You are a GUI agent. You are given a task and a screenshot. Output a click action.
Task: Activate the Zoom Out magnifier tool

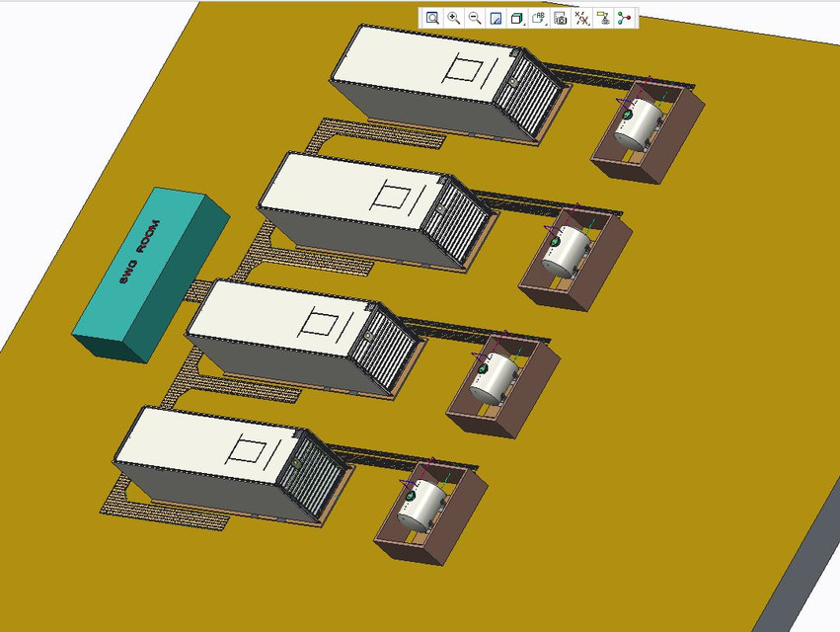(473, 18)
